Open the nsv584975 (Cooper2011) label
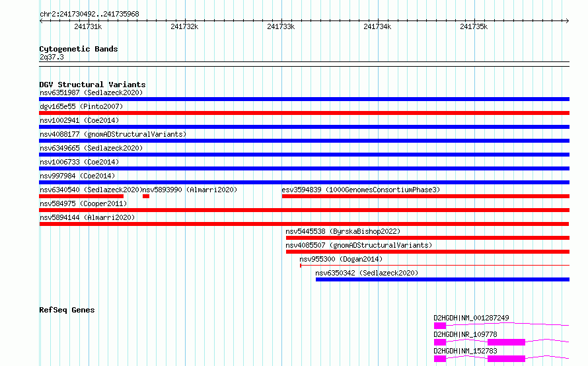This screenshot has width=588, height=366. (83, 203)
